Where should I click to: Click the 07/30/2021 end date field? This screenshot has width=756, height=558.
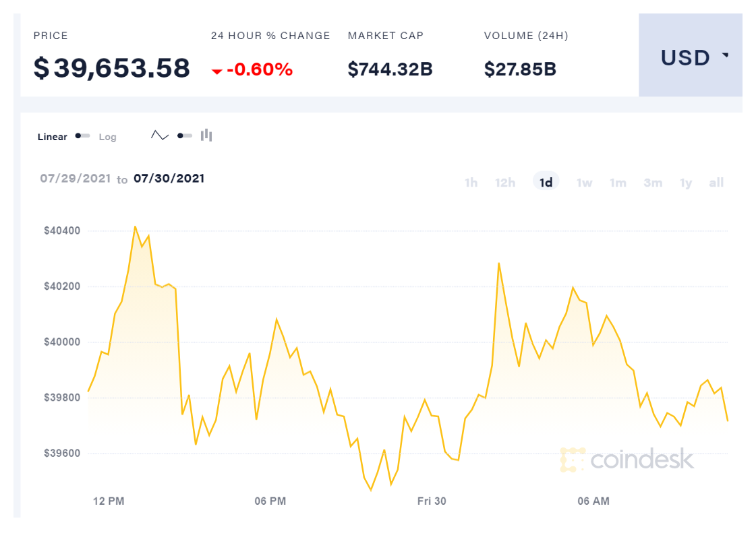169,179
